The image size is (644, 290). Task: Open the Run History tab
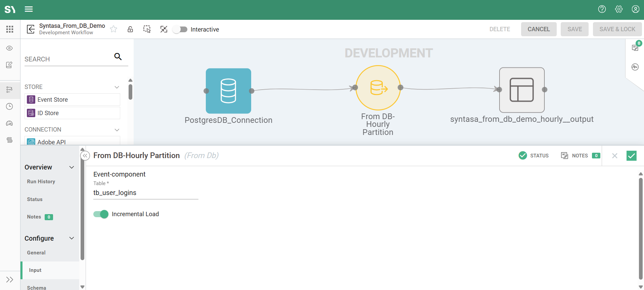(41, 182)
